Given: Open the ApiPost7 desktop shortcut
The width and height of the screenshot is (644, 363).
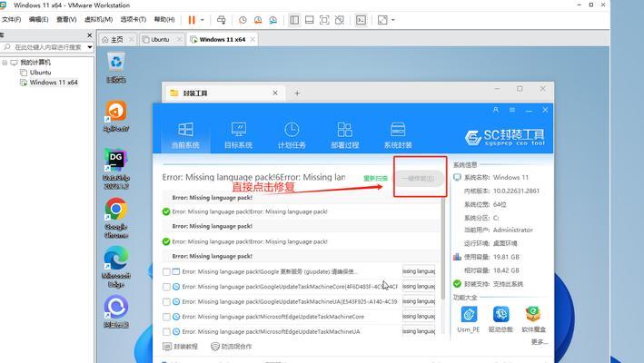Looking at the screenshot, I should [116, 116].
